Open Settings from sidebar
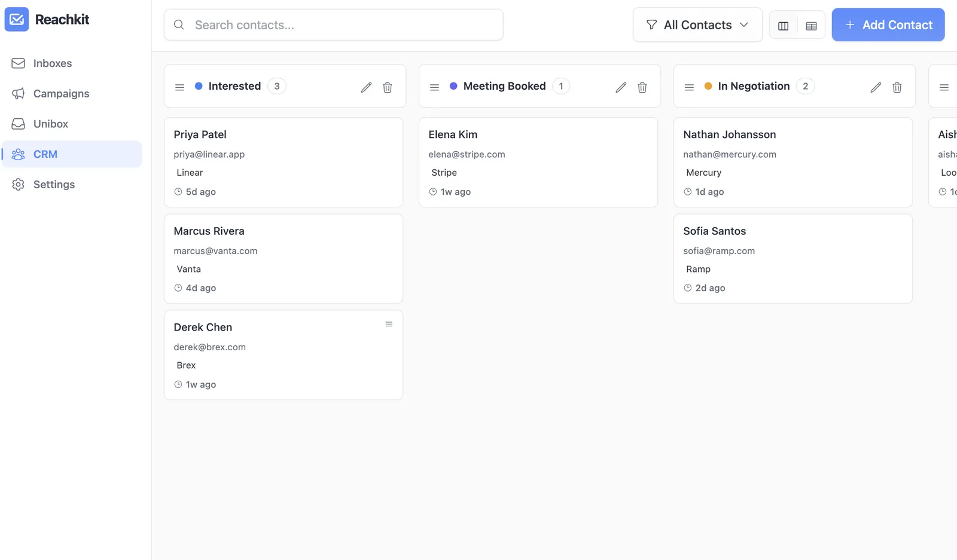This screenshot has width=957, height=560. (x=72, y=185)
